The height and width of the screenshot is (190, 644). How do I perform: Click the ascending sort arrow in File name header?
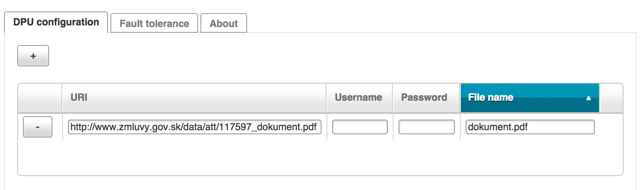[x=588, y=98]
